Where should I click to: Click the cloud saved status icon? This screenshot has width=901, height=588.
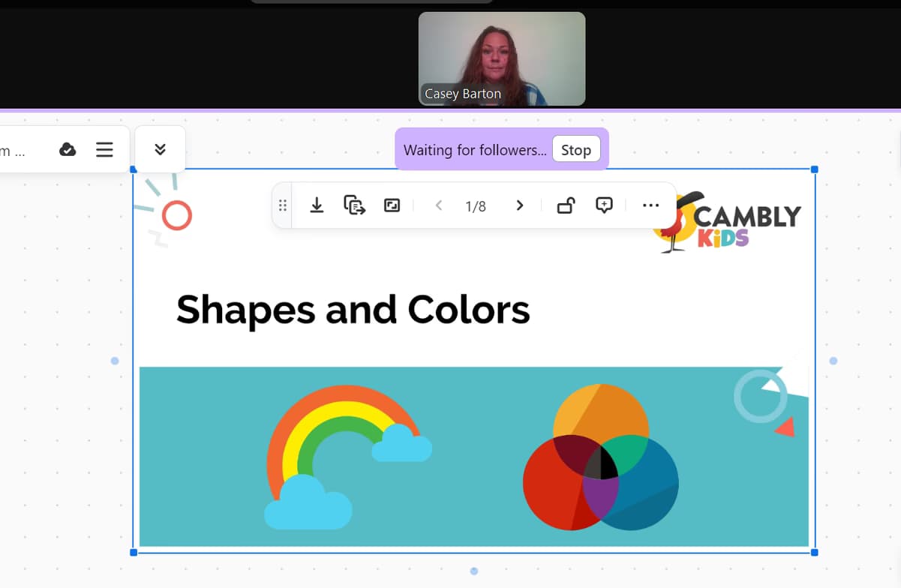point(68,150)
